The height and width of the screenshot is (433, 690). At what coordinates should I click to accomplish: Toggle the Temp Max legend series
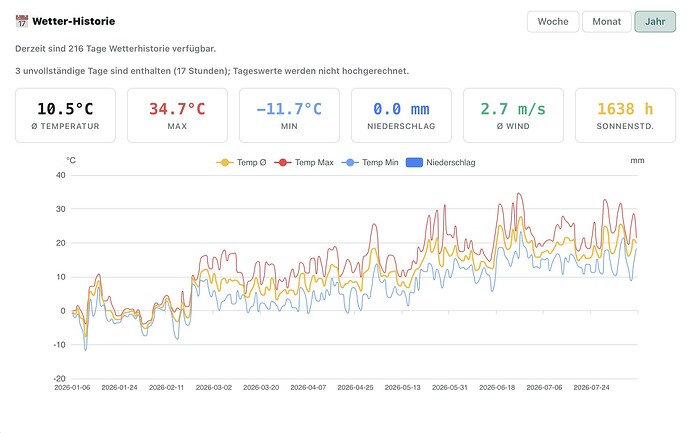tap(304, 162)
